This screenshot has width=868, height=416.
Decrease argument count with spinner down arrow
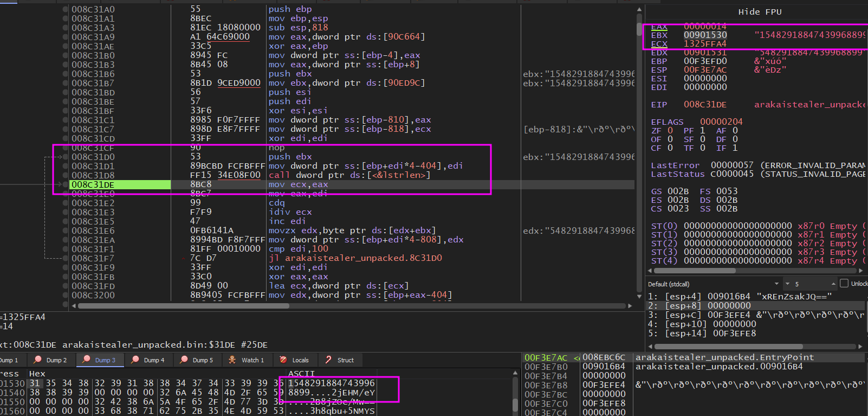point(787,284)
